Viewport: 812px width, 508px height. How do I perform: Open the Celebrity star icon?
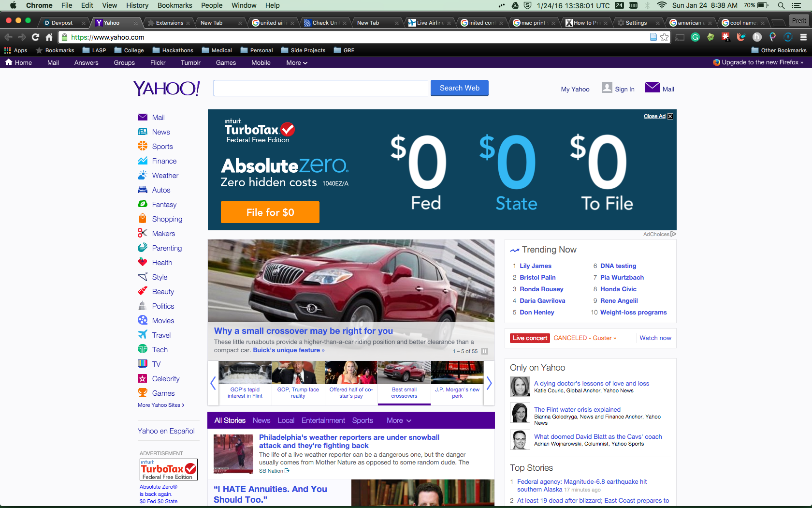[x=143, y=378]
